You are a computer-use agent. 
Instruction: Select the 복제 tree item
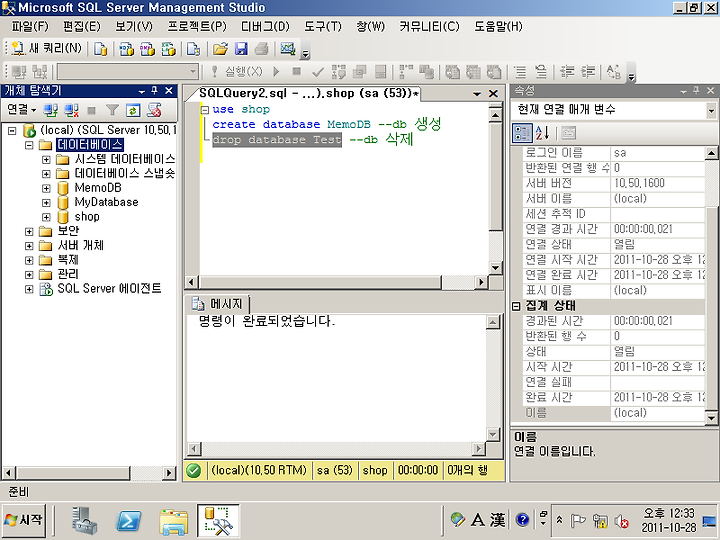(68, 260)
